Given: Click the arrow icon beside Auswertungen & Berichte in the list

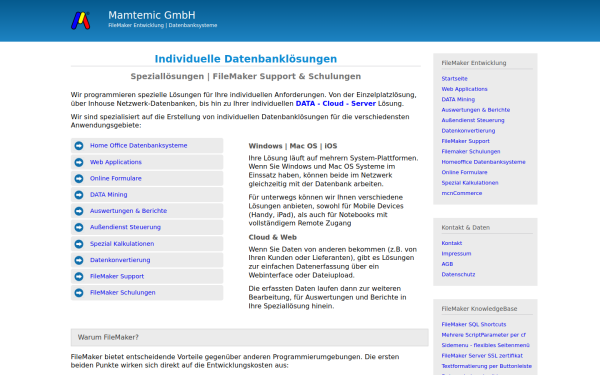Looking at the screenshot, I should tap(79, 211).
